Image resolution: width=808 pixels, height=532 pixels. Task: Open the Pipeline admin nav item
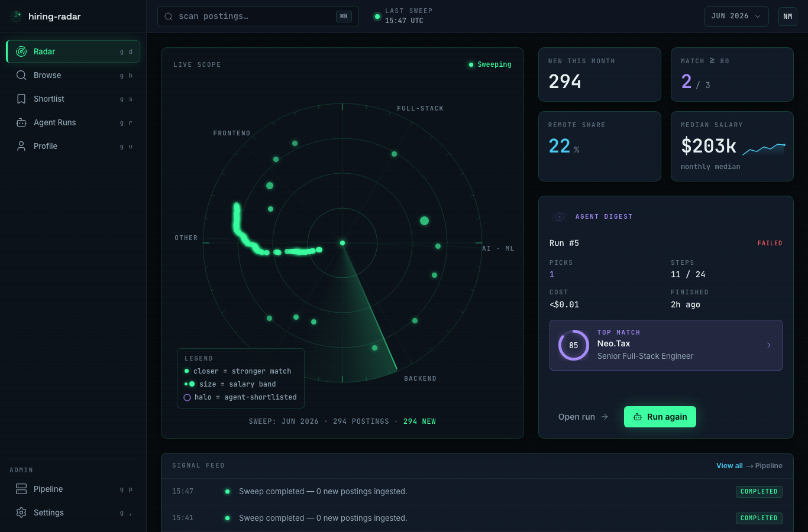click(x=73, y=489)
